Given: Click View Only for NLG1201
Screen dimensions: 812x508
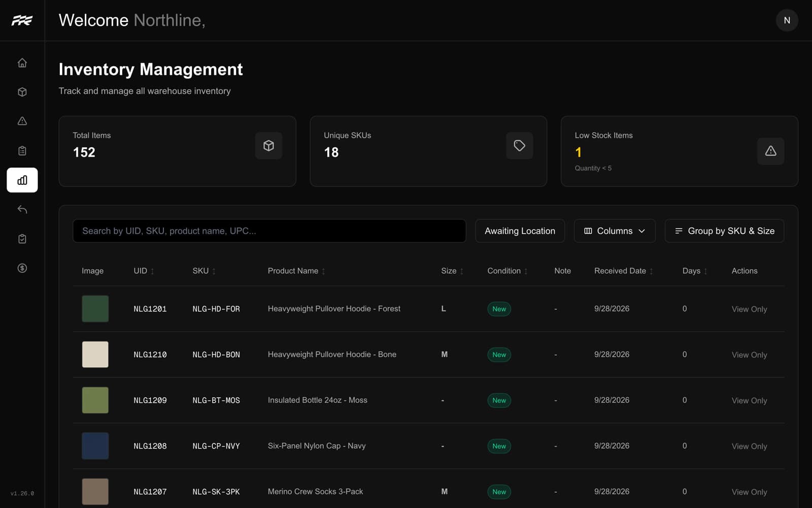Looking at the screenshot, I should tap(749, 309).
